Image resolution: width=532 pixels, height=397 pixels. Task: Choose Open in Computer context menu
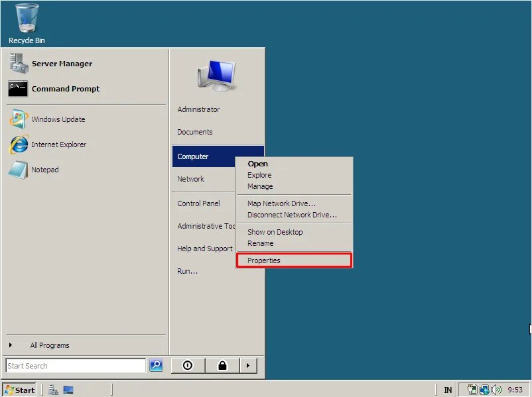[257, 164]
